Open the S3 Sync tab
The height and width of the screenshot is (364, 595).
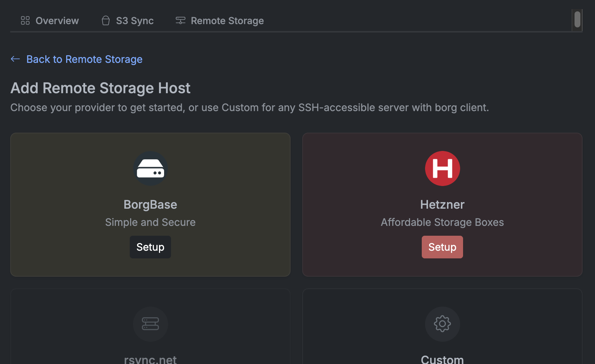[134, 20]
